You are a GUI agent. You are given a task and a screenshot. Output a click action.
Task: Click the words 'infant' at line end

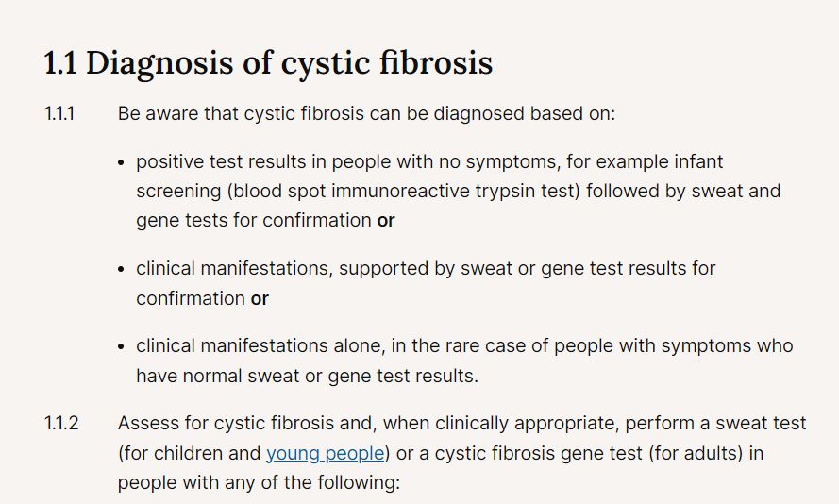pos(698,161)
